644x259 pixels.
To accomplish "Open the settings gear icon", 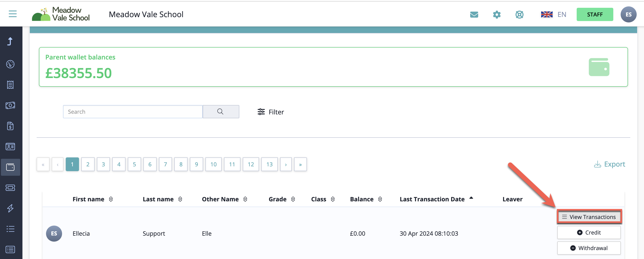I will point(497,14).
